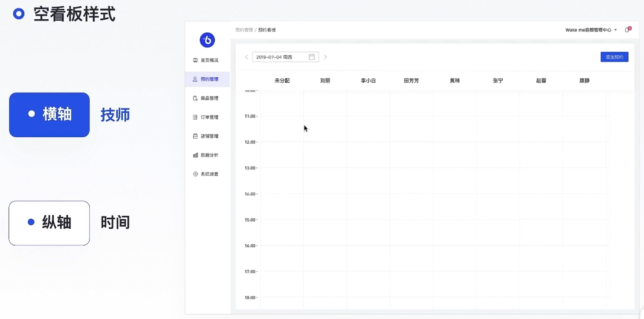644x319 pixels.
Task: Click the 横轴 blue button
Action: pos(49,115)
